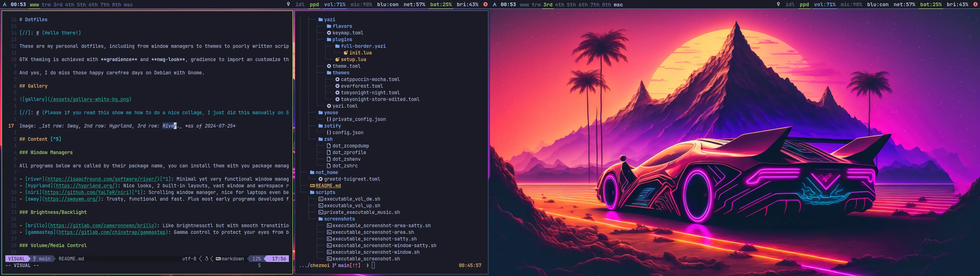Click the shell icon beside executable_vol_dw.sh
The image size is (980, 276).
pyautogui.click(x=321, y=199)
